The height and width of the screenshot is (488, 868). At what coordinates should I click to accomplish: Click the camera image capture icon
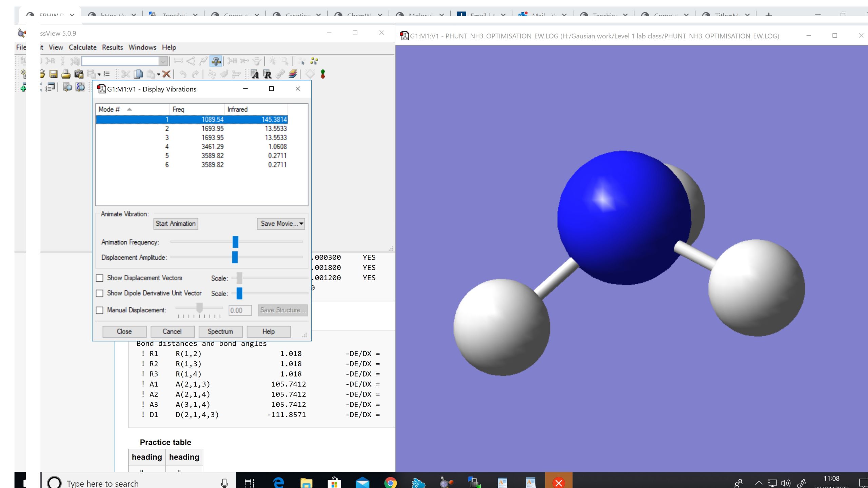79,74
